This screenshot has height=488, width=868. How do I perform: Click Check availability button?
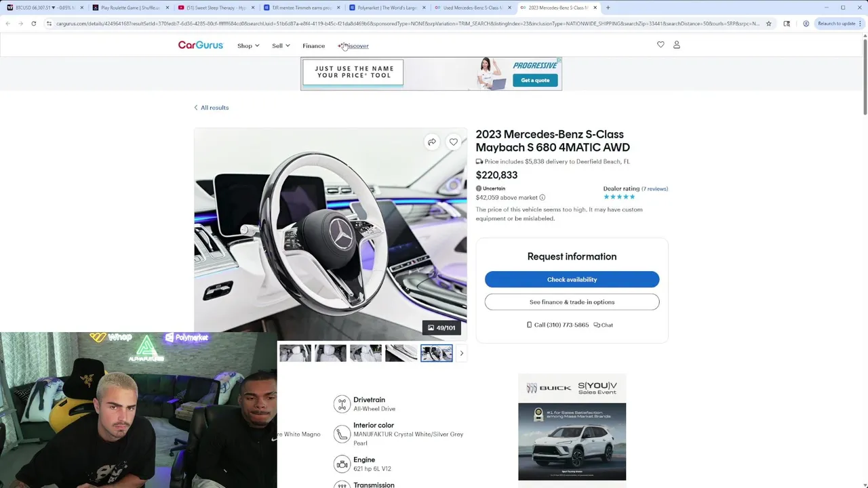click(572, 279)
